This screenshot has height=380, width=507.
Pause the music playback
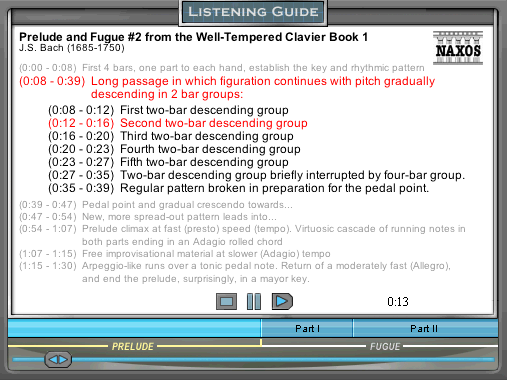(x=254, y=302)
